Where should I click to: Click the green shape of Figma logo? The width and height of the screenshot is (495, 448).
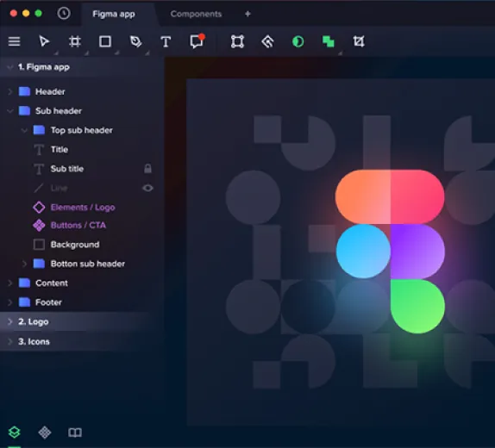point(417,307)
